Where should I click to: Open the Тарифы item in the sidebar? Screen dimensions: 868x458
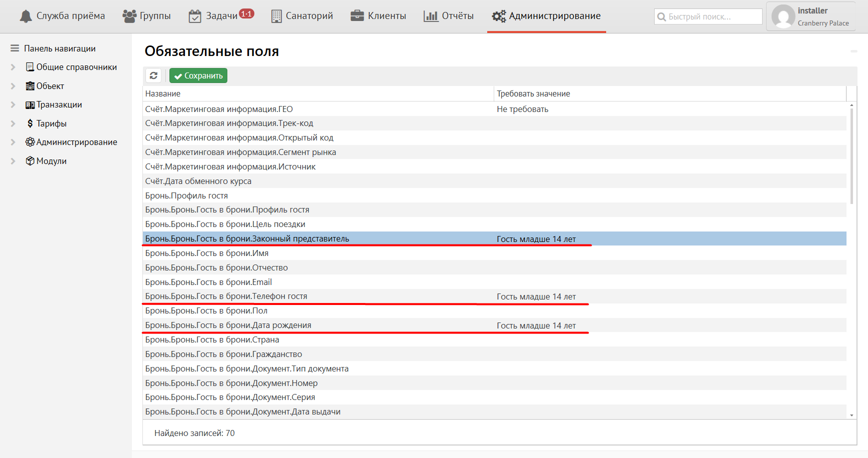coord(51,123)
